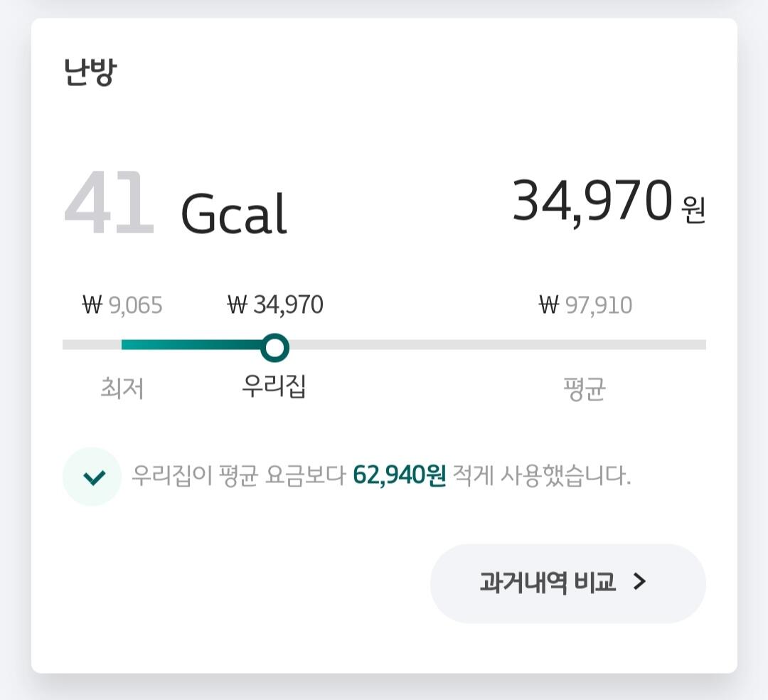Image resolution: width=768 pixels, height=700 pixels.
Task: Click the ₩ 34,970 label above the slider
Action: click(275, 305)
